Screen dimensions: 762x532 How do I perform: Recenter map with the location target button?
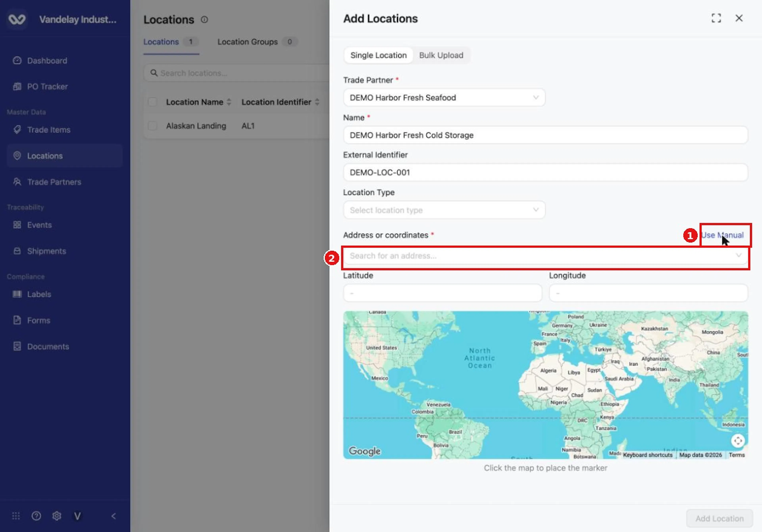point(738,441)
